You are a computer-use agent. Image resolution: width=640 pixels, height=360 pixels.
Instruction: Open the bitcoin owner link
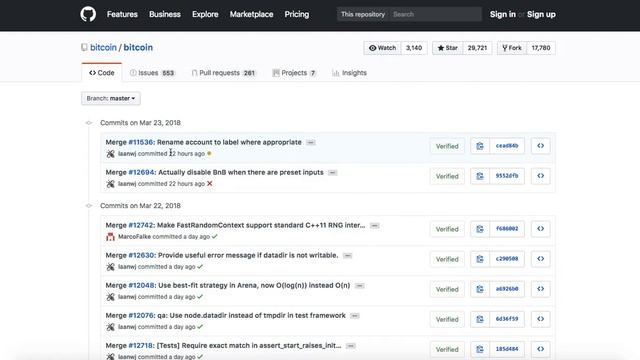coord(103,47)
